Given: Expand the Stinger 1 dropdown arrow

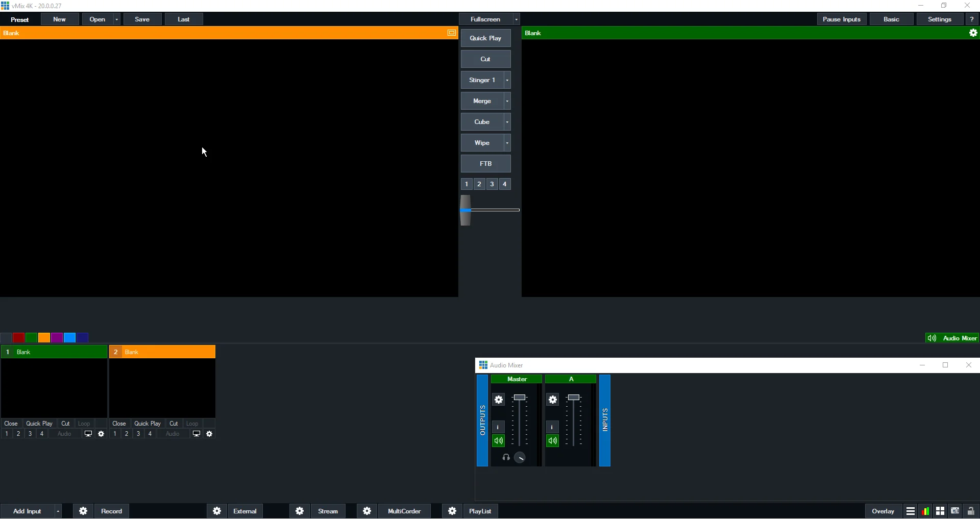Looking at the screenshot, I should pyautogui.click(x=507, y=81).
